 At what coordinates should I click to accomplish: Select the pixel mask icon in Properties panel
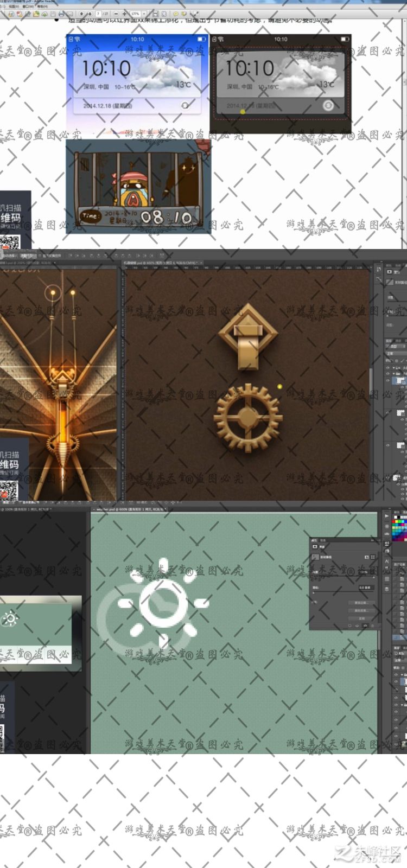tap(367, 557)
